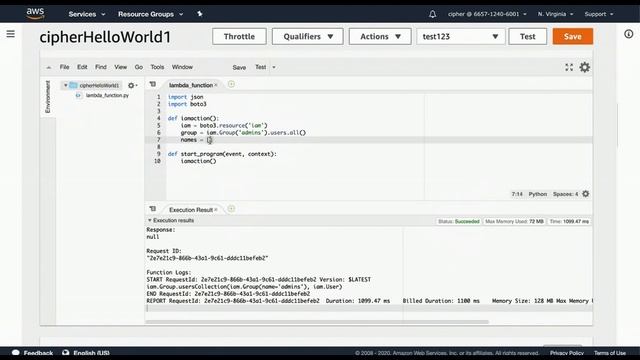Click the gear icon in editor status bar
The image size is (640, 360).
(x=586, y=194)
